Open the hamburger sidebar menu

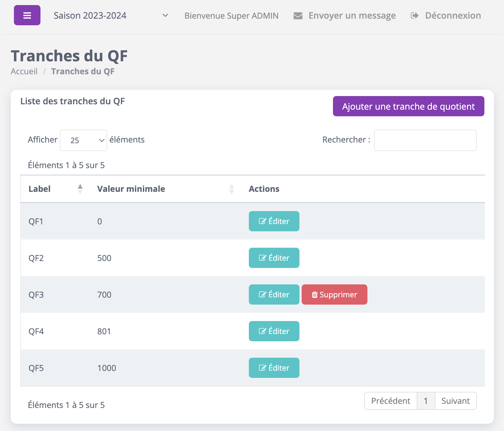[x=27, y=15]
